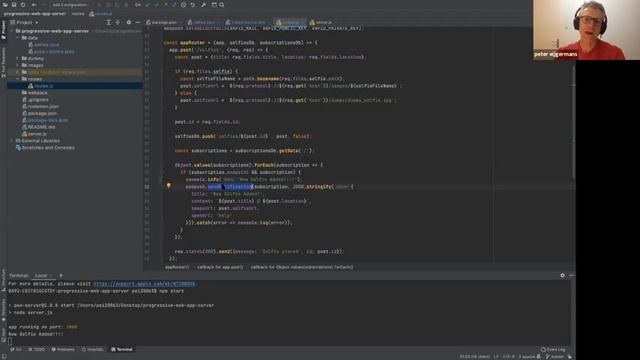640x360 pixels.
Task: Click appRouter() breadcrumb below editor
Action: point(177,267)
